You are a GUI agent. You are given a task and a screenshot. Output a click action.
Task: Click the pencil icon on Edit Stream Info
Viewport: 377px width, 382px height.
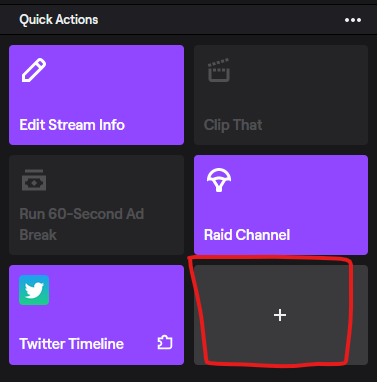point(34,70)
